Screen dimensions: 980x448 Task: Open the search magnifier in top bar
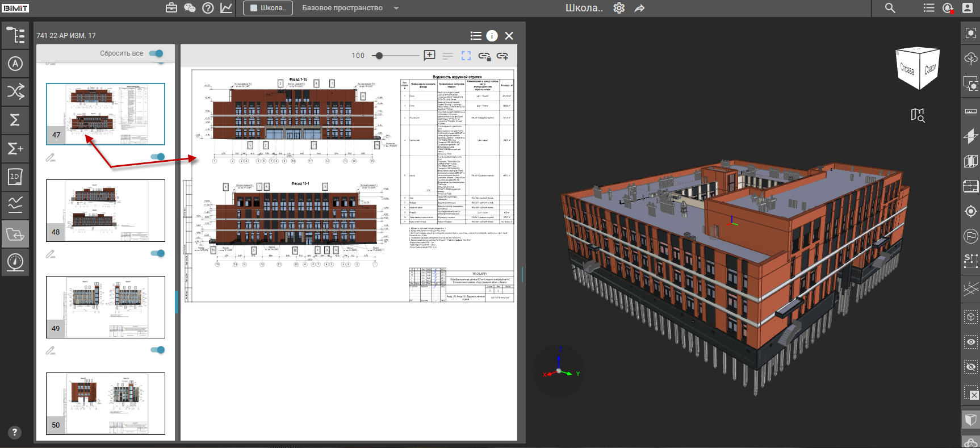(x=890, y=8)
